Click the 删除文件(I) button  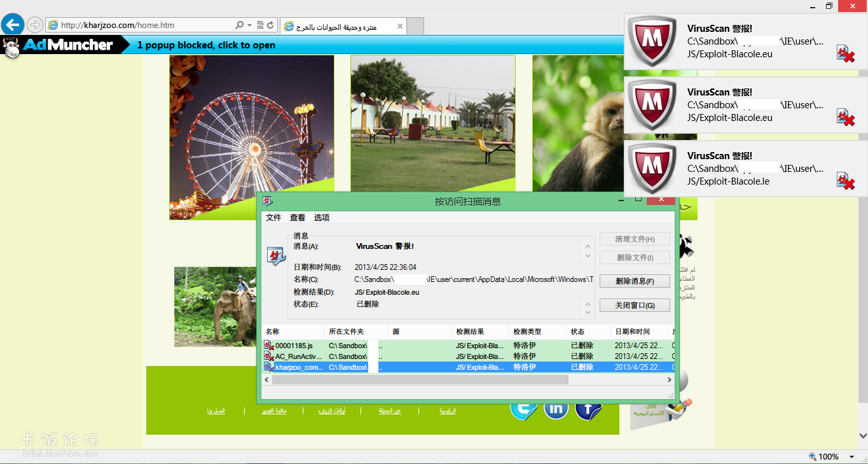pos(635,257)
